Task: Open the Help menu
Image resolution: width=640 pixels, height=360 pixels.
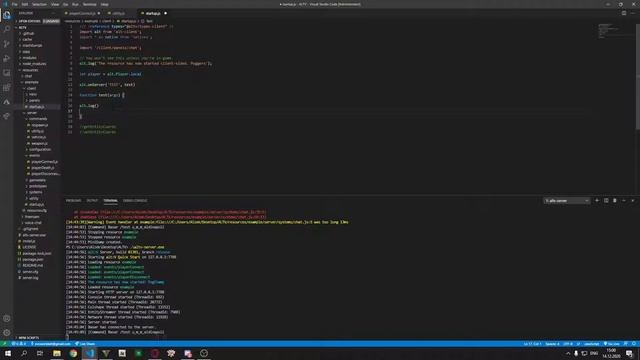Action: [104, 4]
